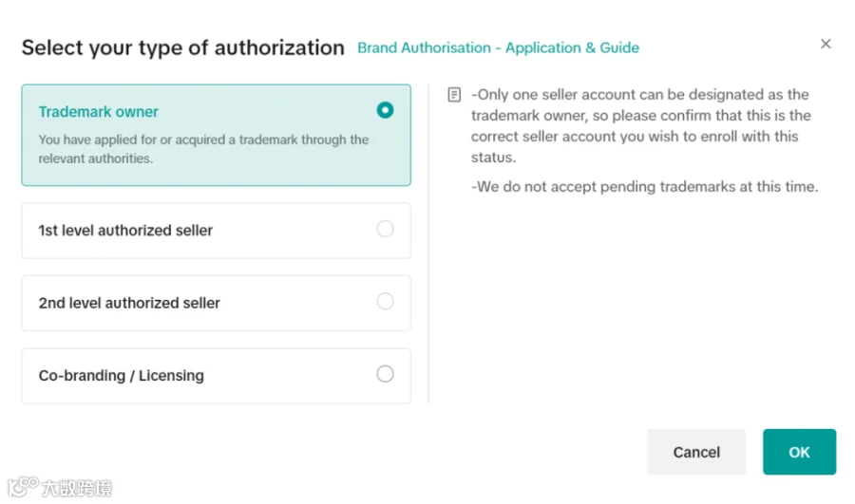The height and width of the screenshot is (504, 855).
Task: Close the authorization dialog with X
Action: [826, 44]
